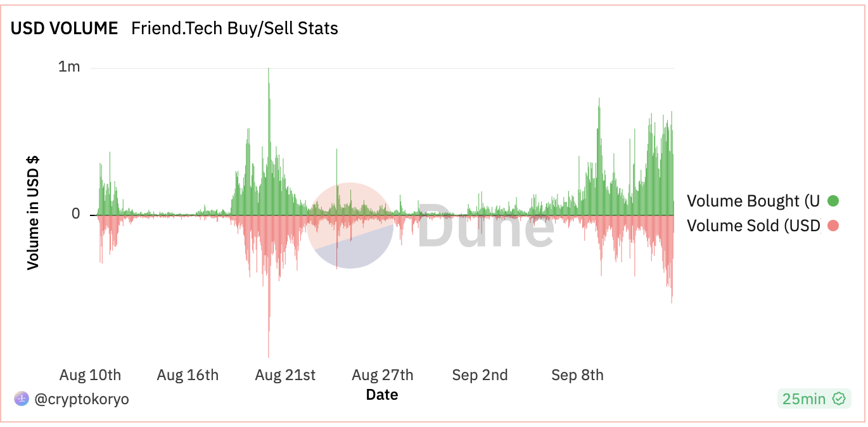The height and width of the screenshot is (427, 868).
Task: Click the 25min refresh time badge
Action: tap(804, 398)
